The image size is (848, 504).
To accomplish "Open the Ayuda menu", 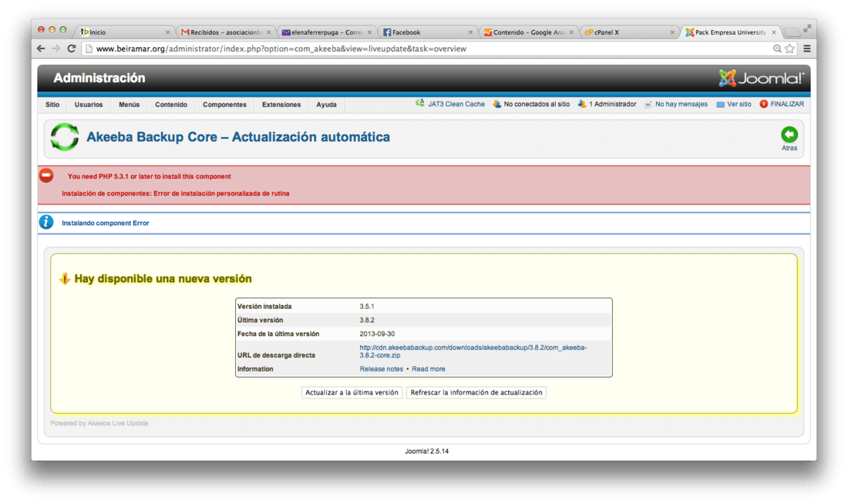I will coord(326,104).
